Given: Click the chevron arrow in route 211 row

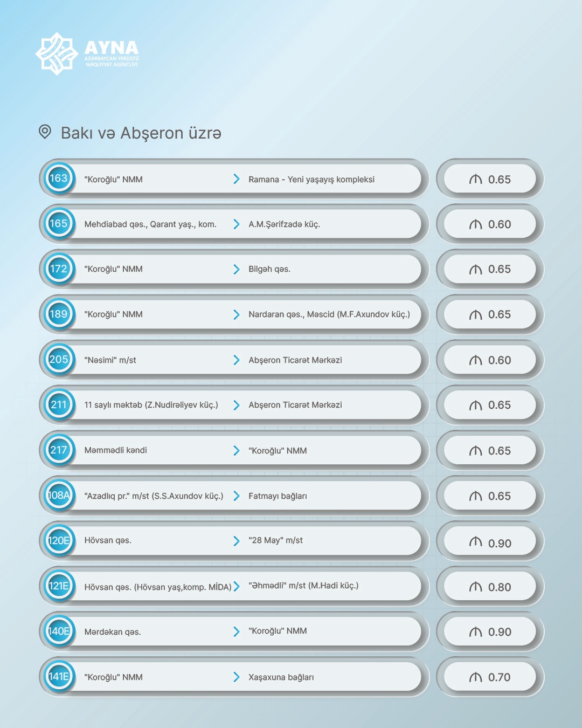Looking at the screenshot, I should click(237, 405).
